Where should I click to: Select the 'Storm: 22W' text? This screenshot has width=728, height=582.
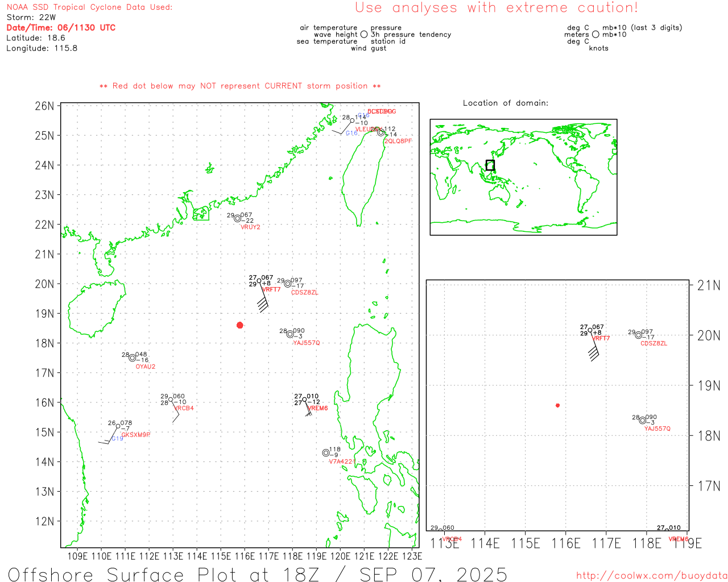(31, 18)
